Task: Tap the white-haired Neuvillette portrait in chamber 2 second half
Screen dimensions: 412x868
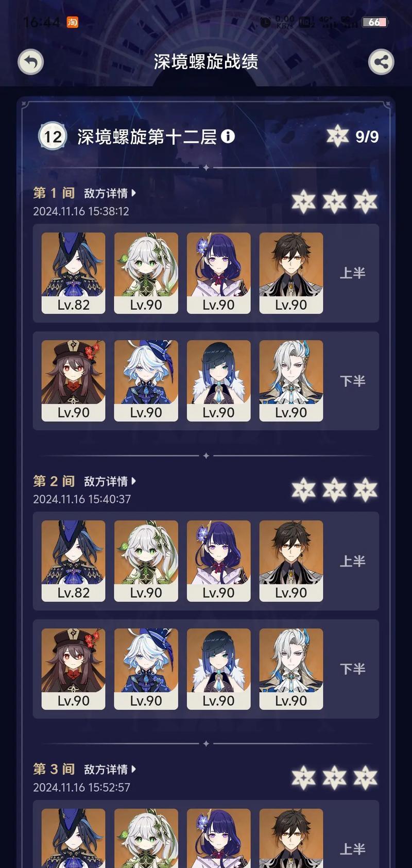Action: (291, 669)
